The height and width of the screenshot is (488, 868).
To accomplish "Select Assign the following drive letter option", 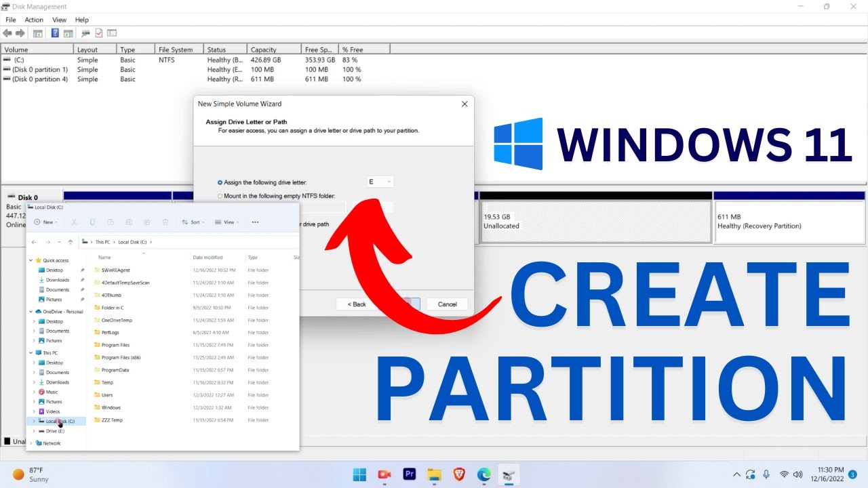I will pyautogui.click(x=262, y=182).
